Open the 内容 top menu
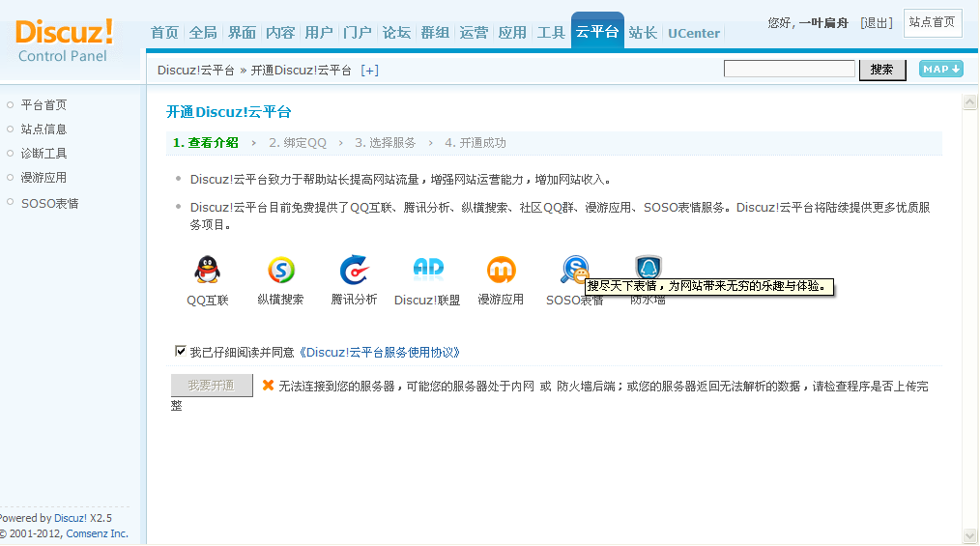Image resolution: width=980 pixels, height=546 pixels. [x=280, y=33]
